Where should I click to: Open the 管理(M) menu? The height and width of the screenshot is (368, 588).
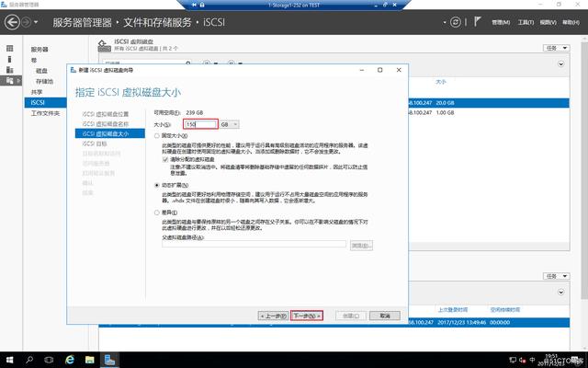tap(501, 22)
